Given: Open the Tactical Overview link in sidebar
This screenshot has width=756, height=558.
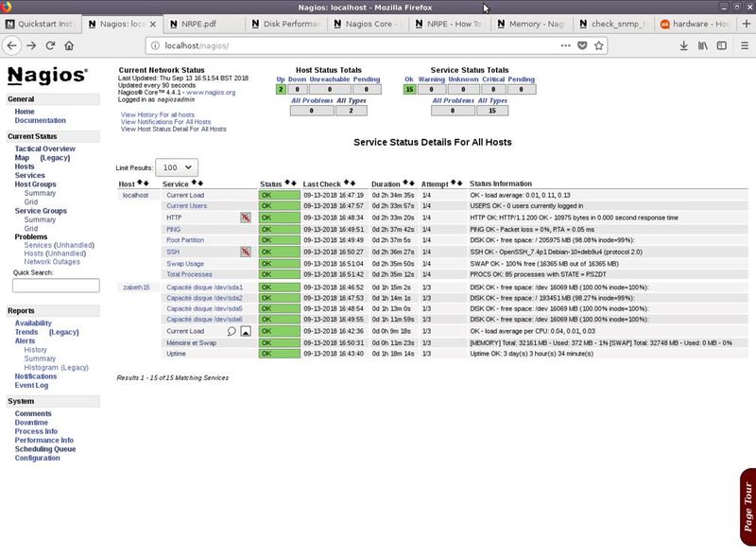Looking at the screenshot, I should 44,148.
